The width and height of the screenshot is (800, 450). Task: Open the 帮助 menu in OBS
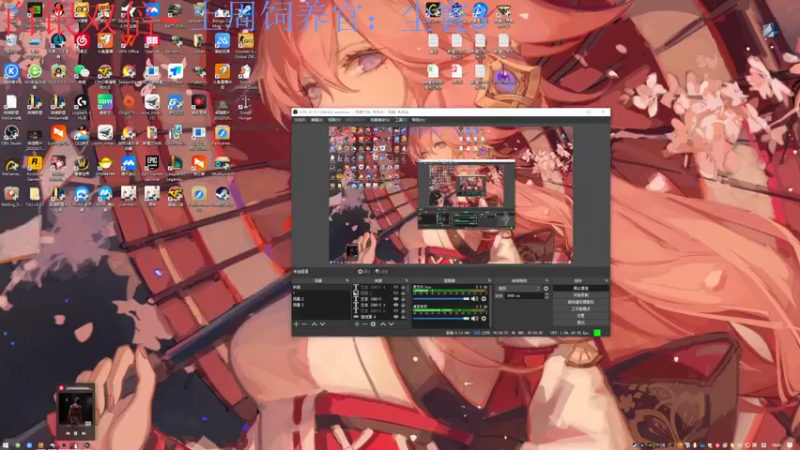(x=418, y=120)
